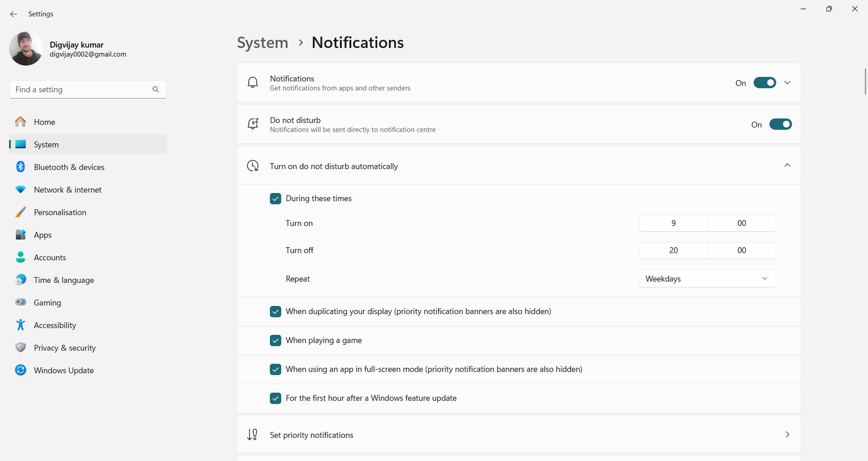Image resolution: width=868 pixels, height=461 pixels.
Task: Click the Bluetooth & devices icon
Action: 21,167
